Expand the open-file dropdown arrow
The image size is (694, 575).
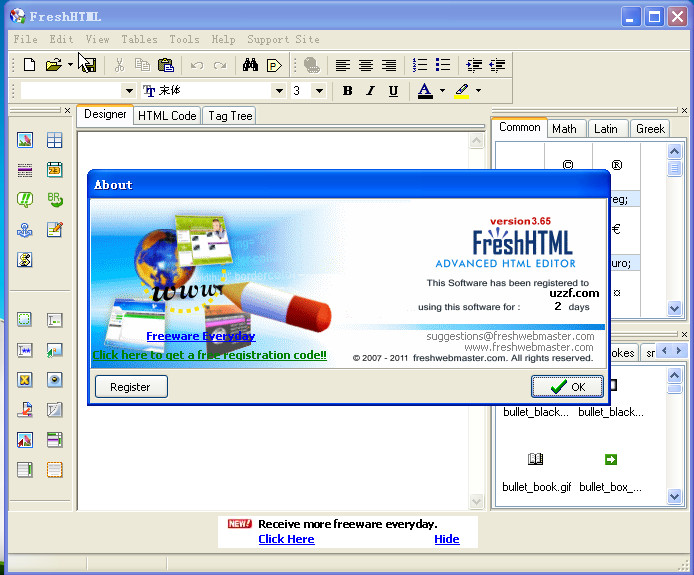coord(70,65)
